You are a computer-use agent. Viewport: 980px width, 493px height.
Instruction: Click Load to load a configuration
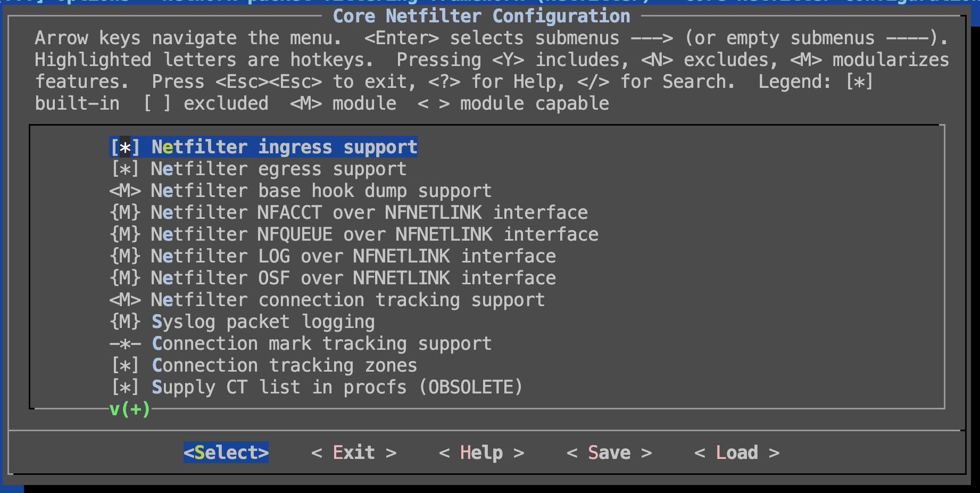point(736,453)
